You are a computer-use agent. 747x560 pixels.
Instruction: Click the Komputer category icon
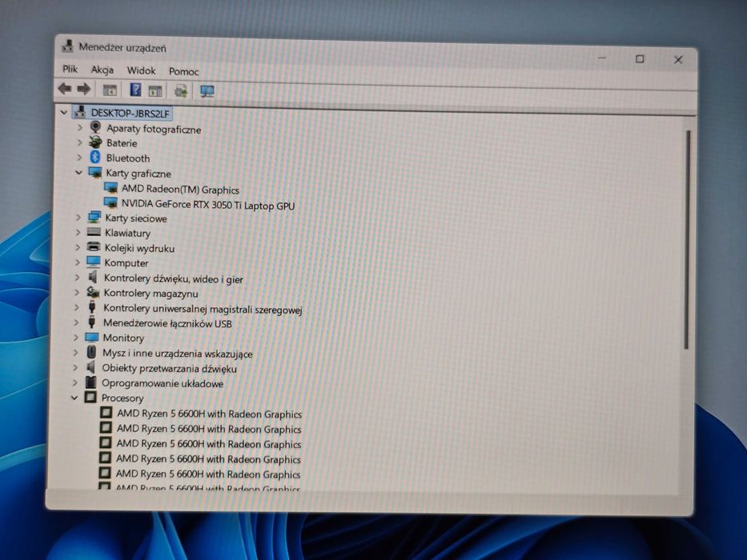[94, 262]
